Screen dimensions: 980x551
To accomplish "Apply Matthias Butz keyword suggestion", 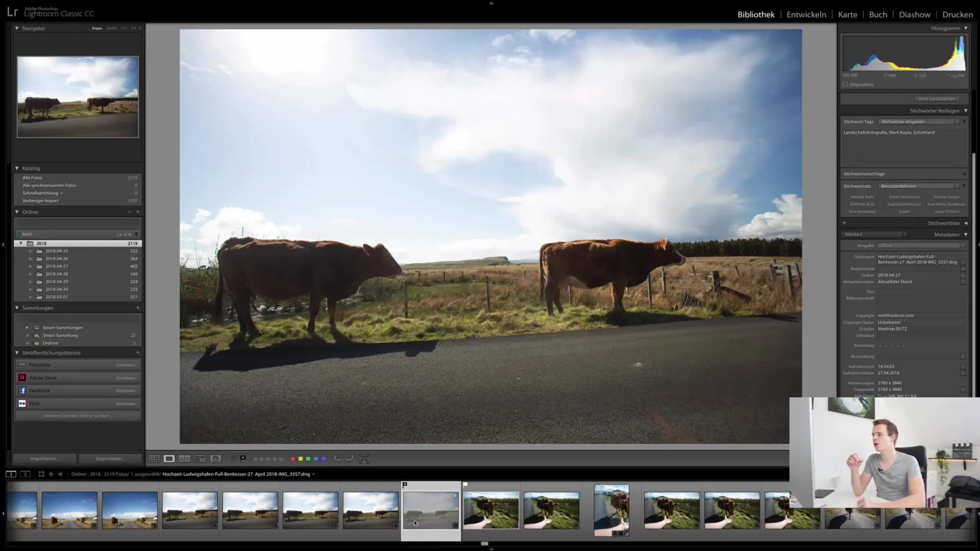I will (x=862, y=204).
